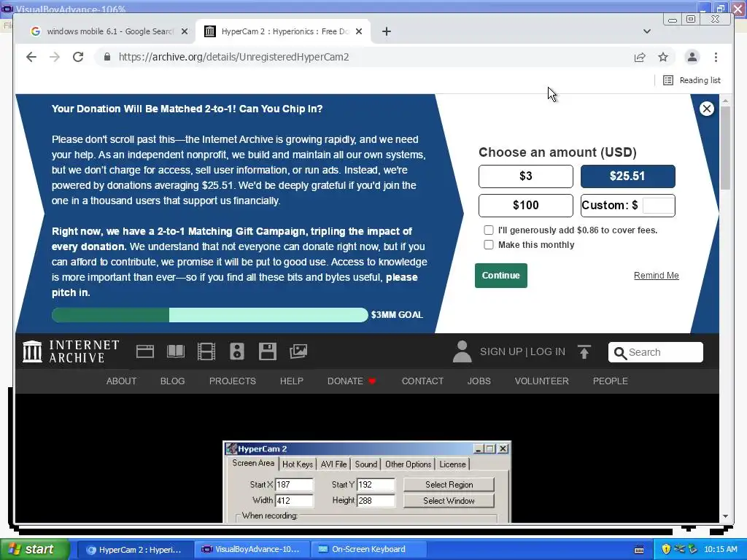Switch to HyperCam 2 Hyperi... taskbar item
Image resolution: width=747 pixels, height=560 pixels.
135,550
